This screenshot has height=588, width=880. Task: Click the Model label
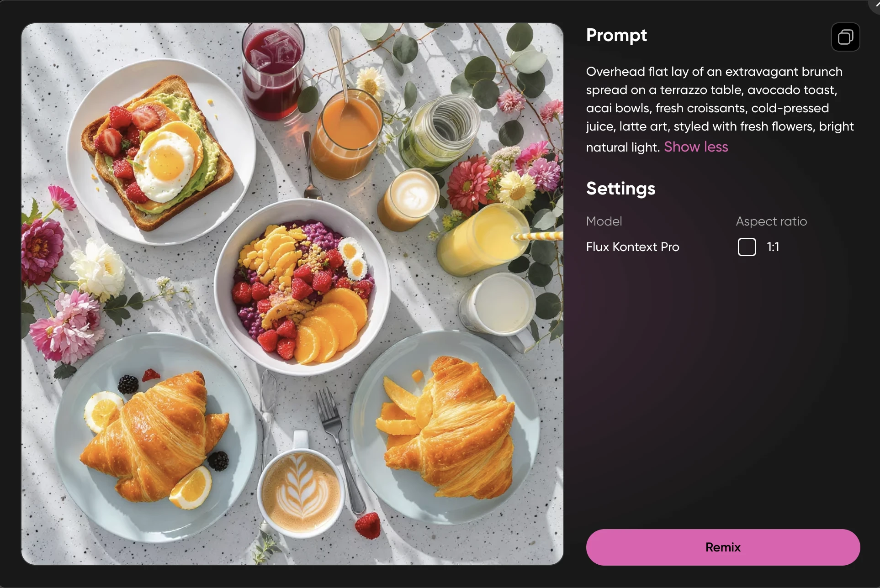coord(604,221)
